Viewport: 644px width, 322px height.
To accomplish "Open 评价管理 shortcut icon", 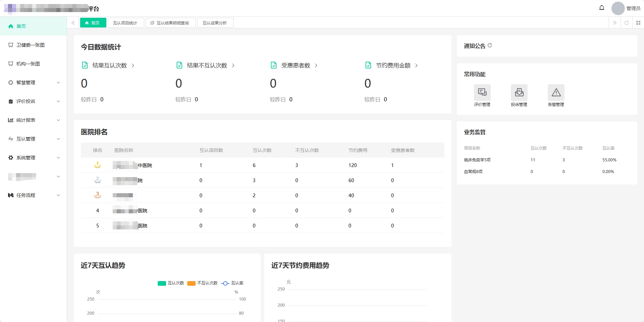I will (482, 93).
